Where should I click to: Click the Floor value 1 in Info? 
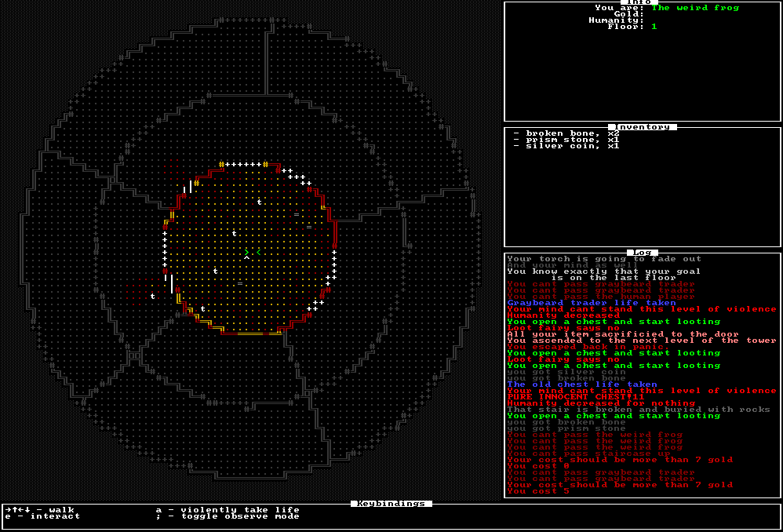pyautogui.click(x=654, y=27)
